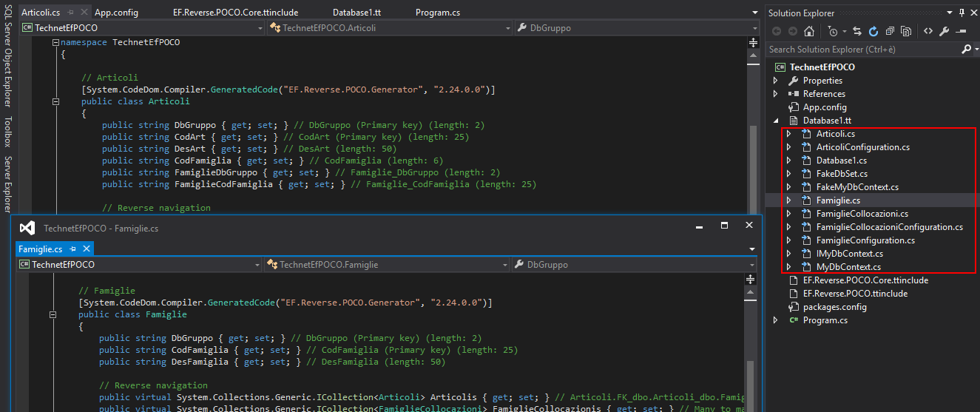Viewport: 980px width, 412px height.
Task: Click the Preview Selected Items icon
Action: click(x=961, y=31)
